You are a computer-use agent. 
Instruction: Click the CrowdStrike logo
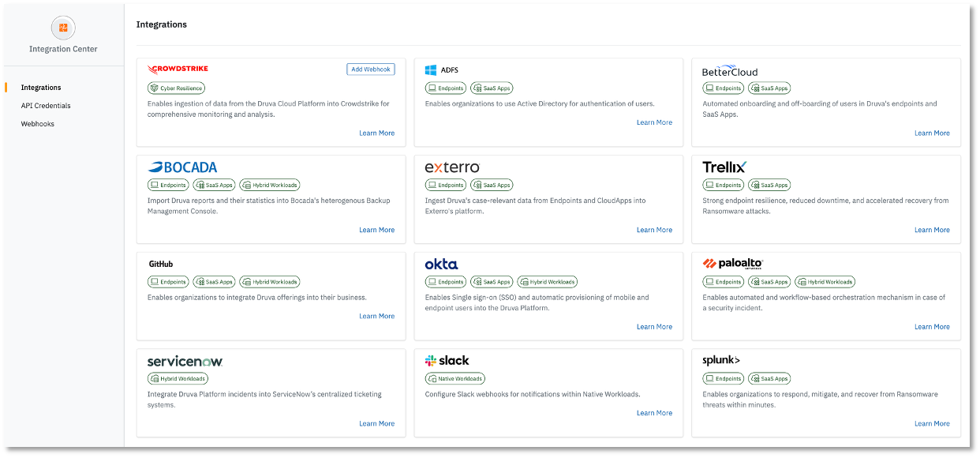178,69
